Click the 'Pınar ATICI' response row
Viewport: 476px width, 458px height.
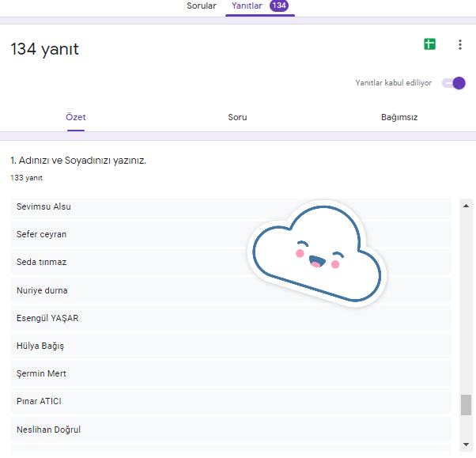pyautogui.click(x=230, y=401)
